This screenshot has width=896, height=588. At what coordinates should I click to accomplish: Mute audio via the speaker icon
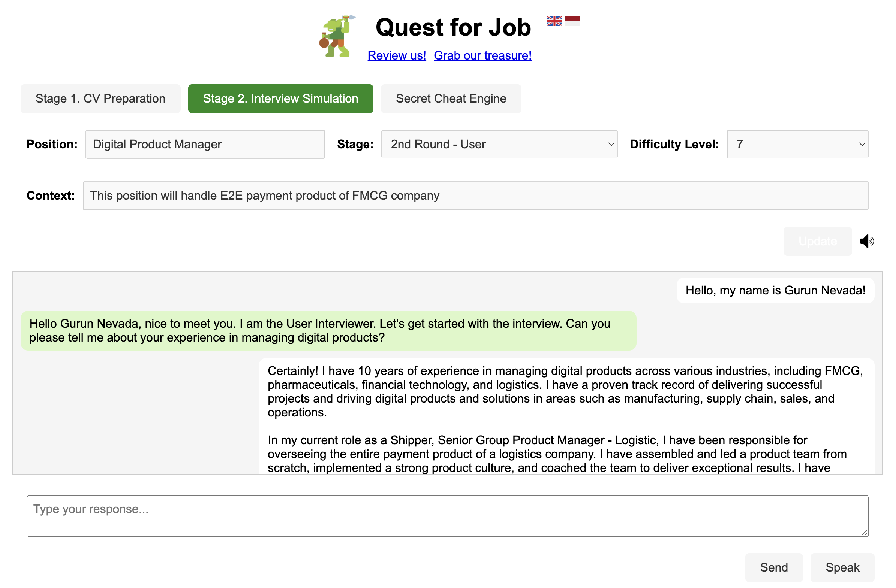tap(867, 241)
